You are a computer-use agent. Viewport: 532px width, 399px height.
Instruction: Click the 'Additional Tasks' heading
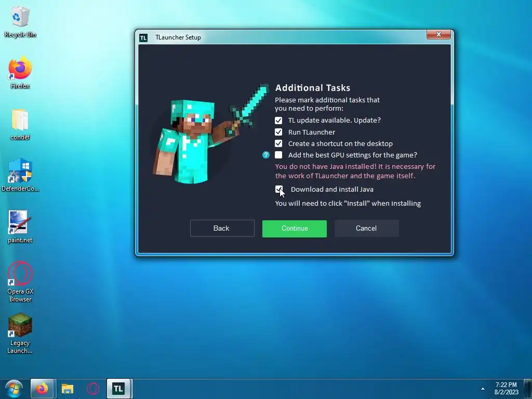click(x=313, y=88)
